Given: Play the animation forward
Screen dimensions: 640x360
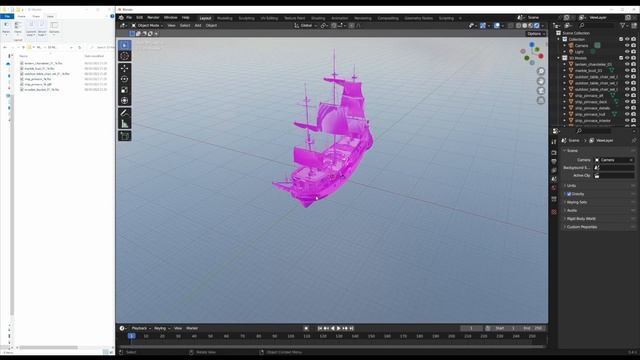Looking at the screenshot, I should [338, 328].
